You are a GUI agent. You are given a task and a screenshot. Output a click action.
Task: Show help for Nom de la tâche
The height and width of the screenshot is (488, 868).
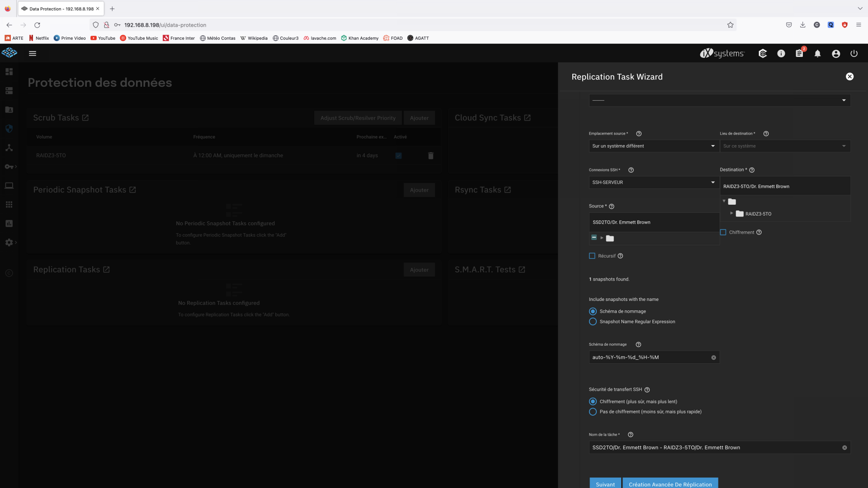tap(631, 435)
